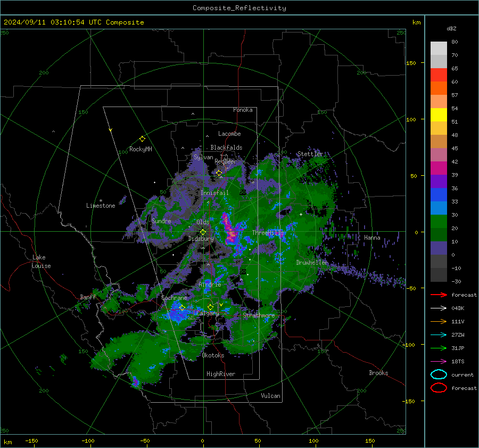This screenshot has height=448, width=479.
Task: Click the Okotoks town label
Action: (213, 355)
